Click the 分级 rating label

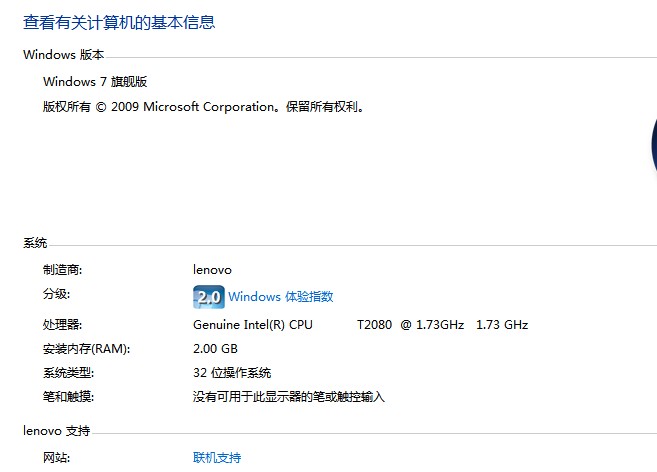(56, 294)
